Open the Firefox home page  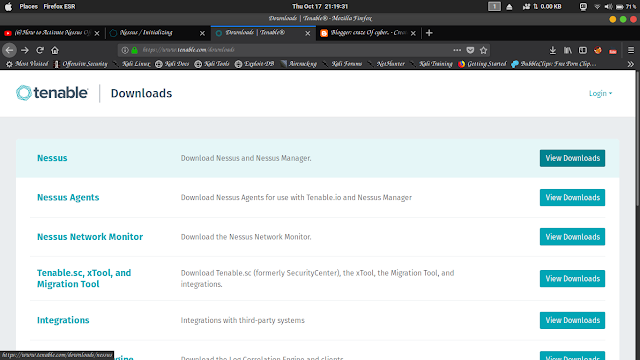point(55,50)
